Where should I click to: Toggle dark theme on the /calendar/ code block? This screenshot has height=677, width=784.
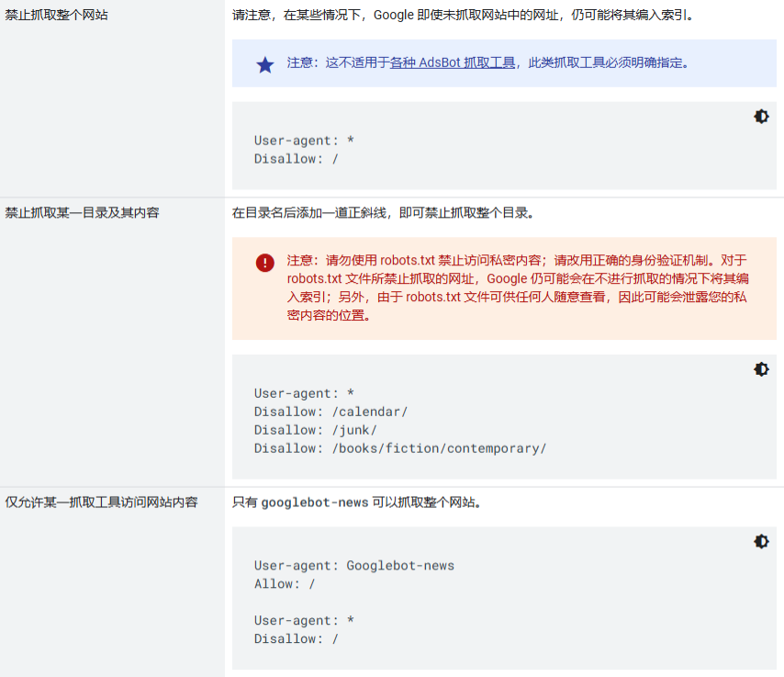pos(761,369)
